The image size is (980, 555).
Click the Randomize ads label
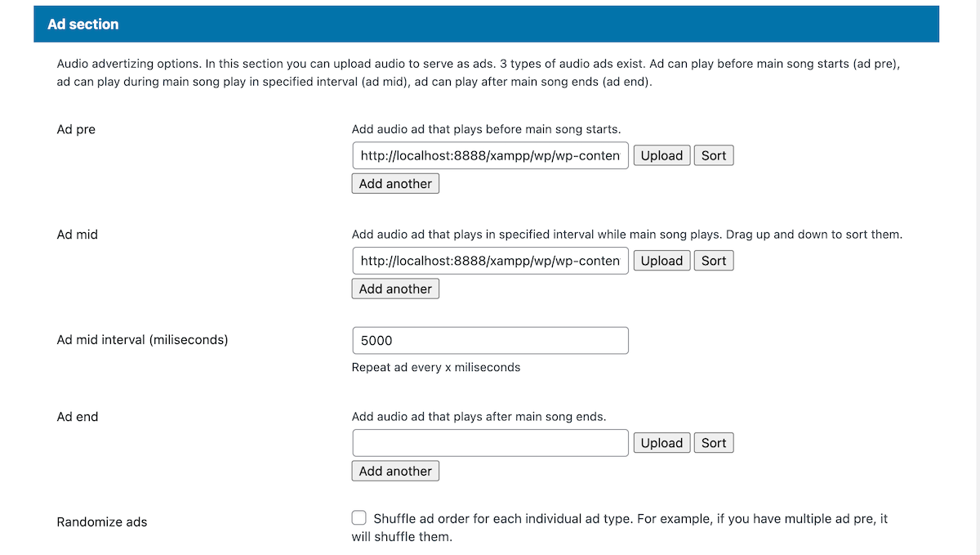[x=102, y=521]
